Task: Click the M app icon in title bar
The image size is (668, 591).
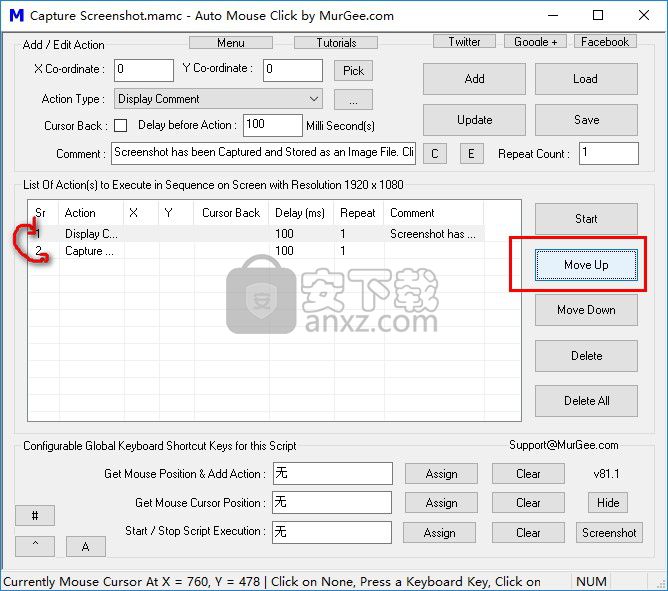Action: (x=15, y=16)
